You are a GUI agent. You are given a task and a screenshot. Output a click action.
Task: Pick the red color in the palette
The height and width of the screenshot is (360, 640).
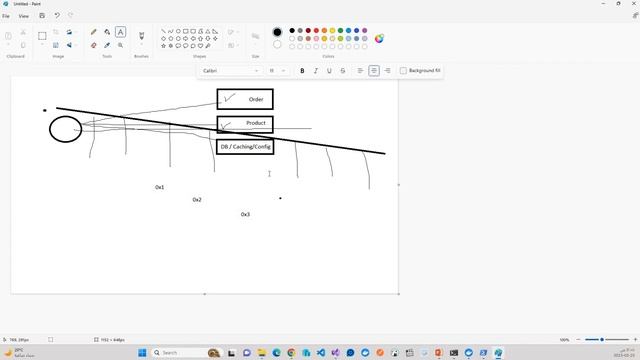coord(316,31)
